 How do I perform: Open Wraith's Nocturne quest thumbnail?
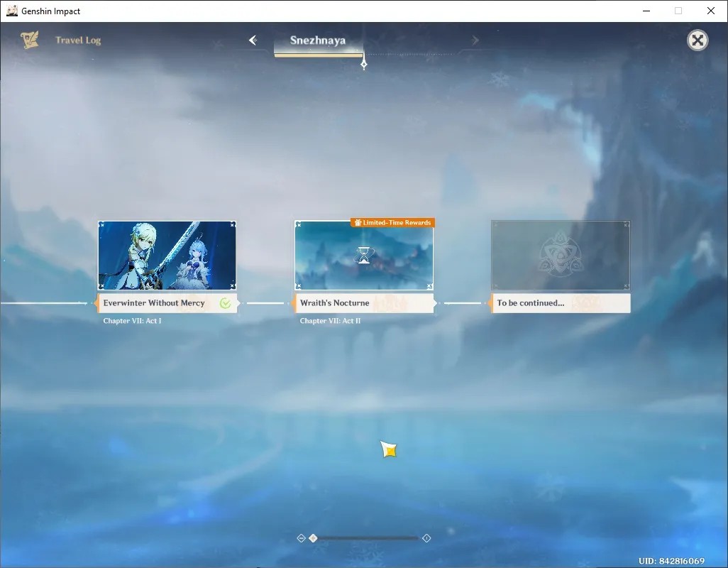(x=364, y=256)
